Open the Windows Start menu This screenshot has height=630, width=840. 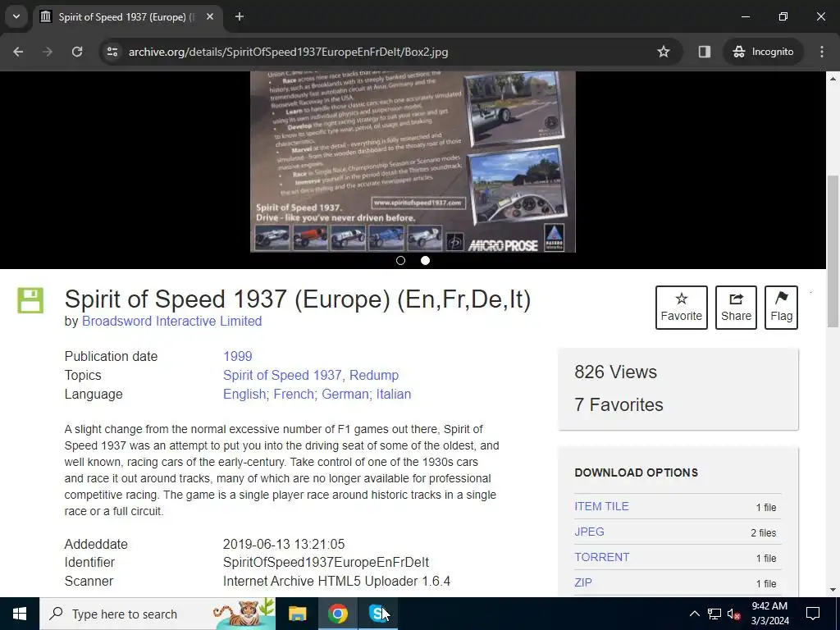[x=20, y=614]
